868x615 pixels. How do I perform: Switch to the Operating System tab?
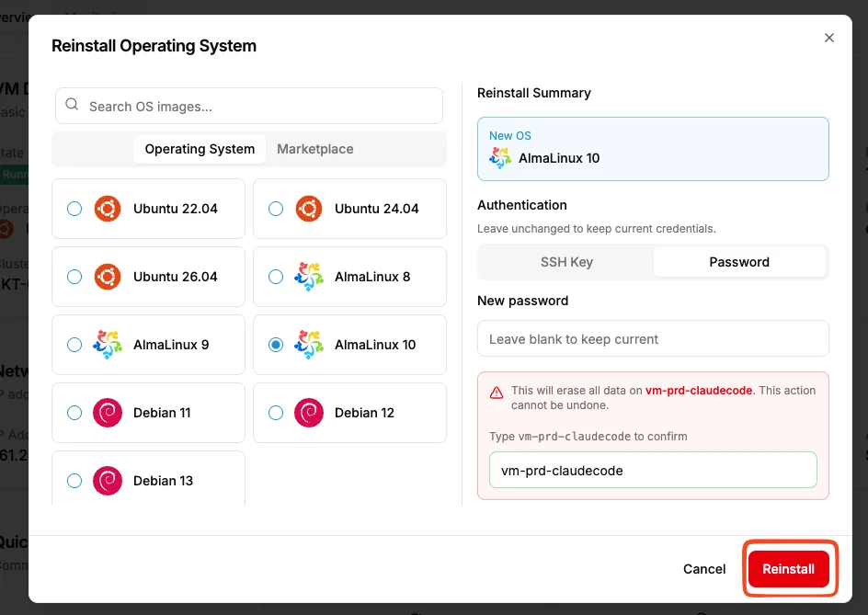click(x=200, y=149)
